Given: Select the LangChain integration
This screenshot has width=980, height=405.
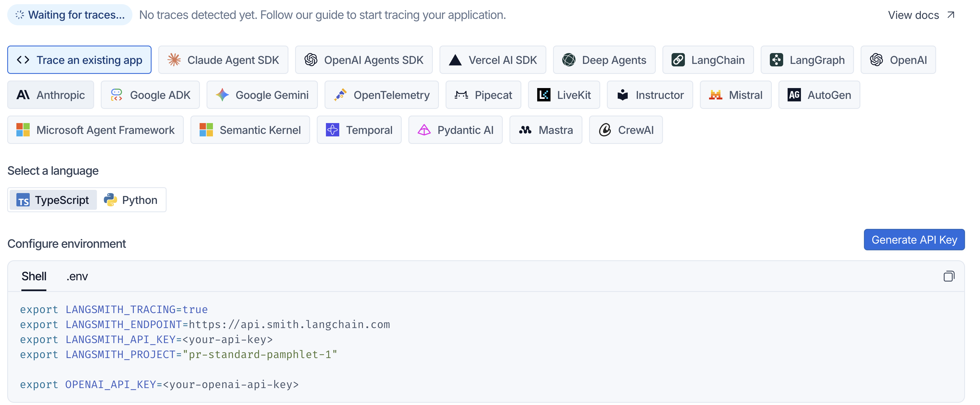Looking at the screenshot, I should click(708, 60).
